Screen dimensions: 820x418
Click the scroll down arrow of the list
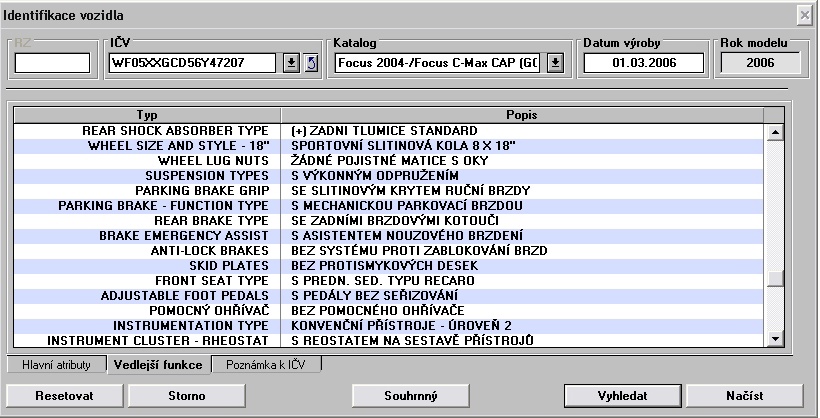773,340
